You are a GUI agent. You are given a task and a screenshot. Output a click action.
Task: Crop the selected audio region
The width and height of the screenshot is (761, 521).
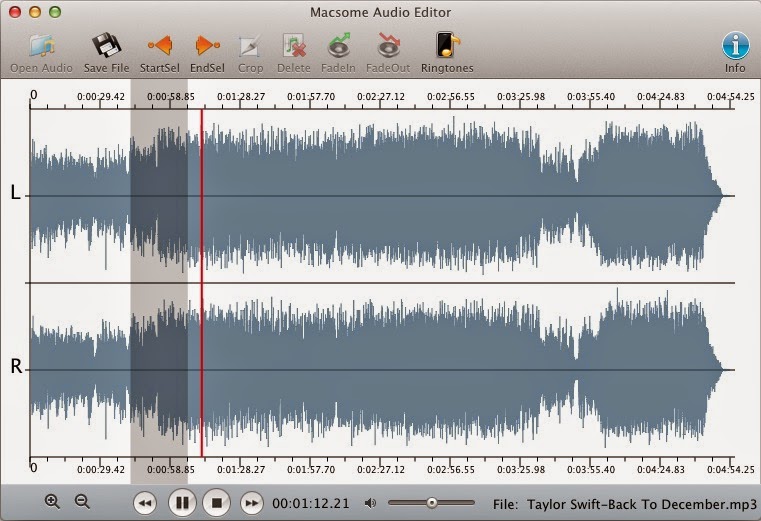250,53
